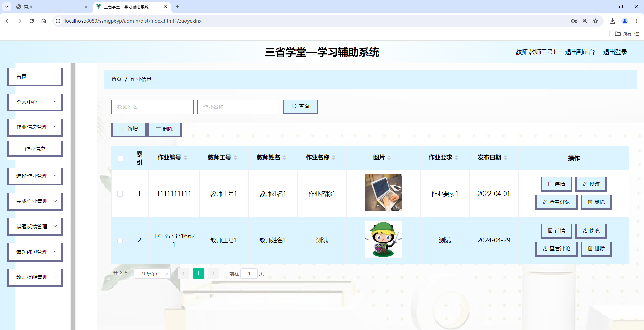Click the next page arrow in pagination
Viewport: 644px width, 330px height.
pos(213,273)
